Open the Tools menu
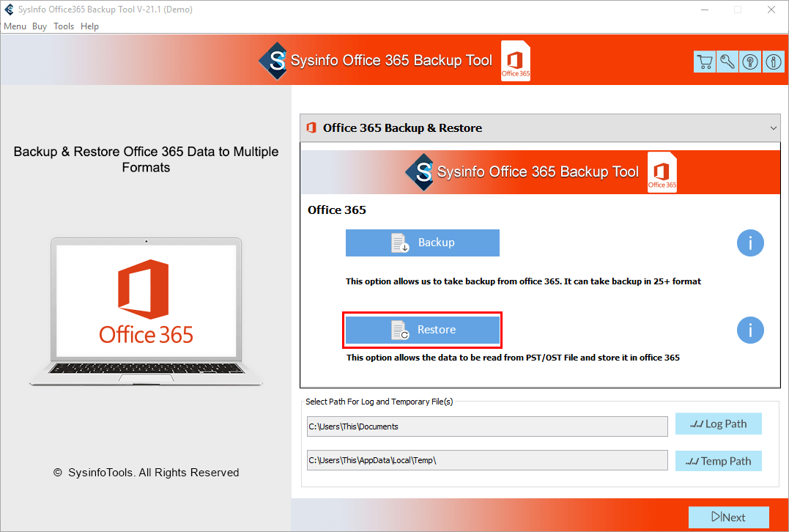This screenshot has height=532, width=789. click(x=64, y=26)
